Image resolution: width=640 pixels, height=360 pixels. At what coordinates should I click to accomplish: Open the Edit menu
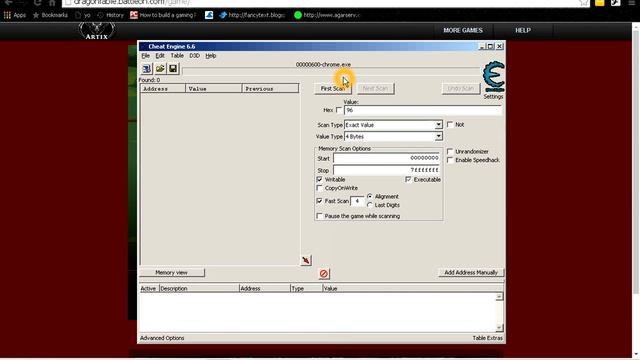coord(160,56)
